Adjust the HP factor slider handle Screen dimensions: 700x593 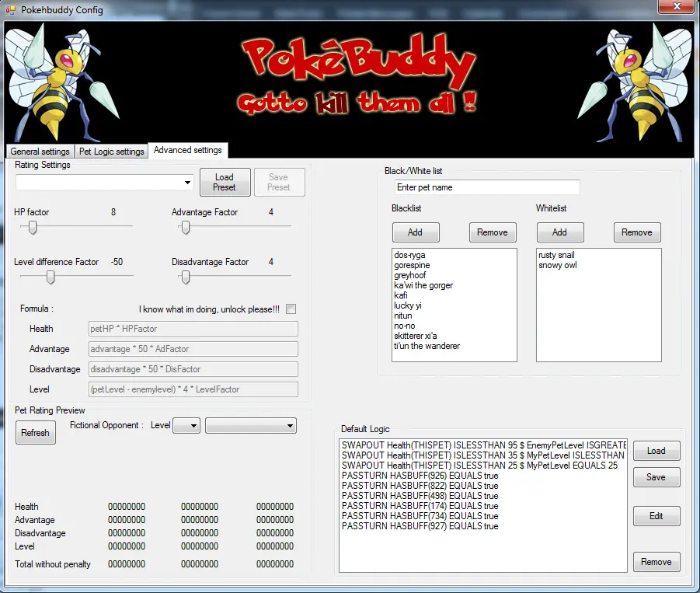[33, 228]
